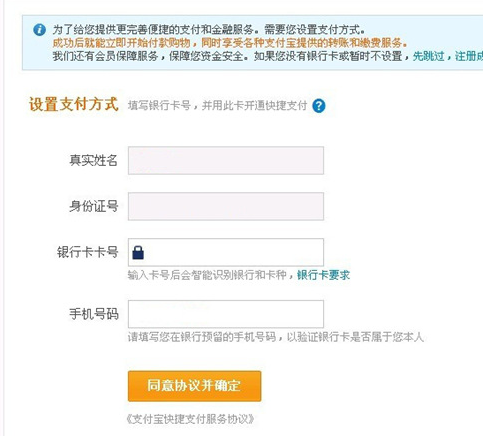The image size is (497, 446).
Task: Open the truncated 注册成 link at the banner edge
Action: (469, 56)
